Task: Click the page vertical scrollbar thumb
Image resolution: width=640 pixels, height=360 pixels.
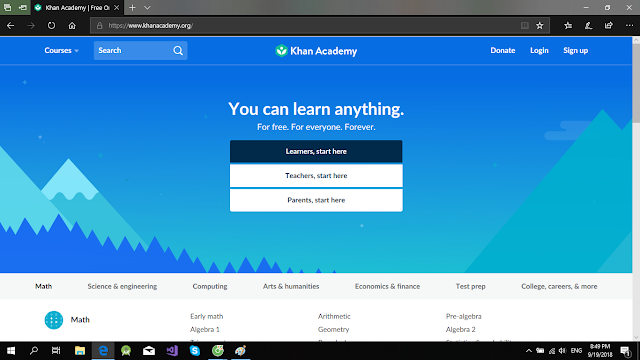Action: (x=636, y=83)
